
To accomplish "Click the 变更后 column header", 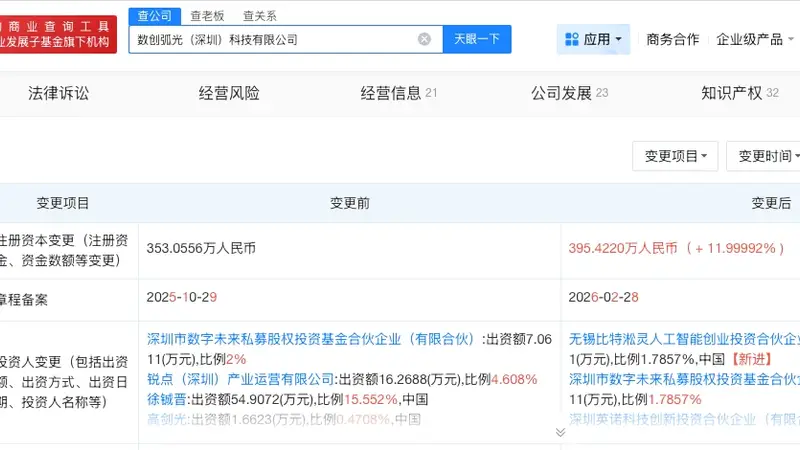I will (x=771, y=203).
